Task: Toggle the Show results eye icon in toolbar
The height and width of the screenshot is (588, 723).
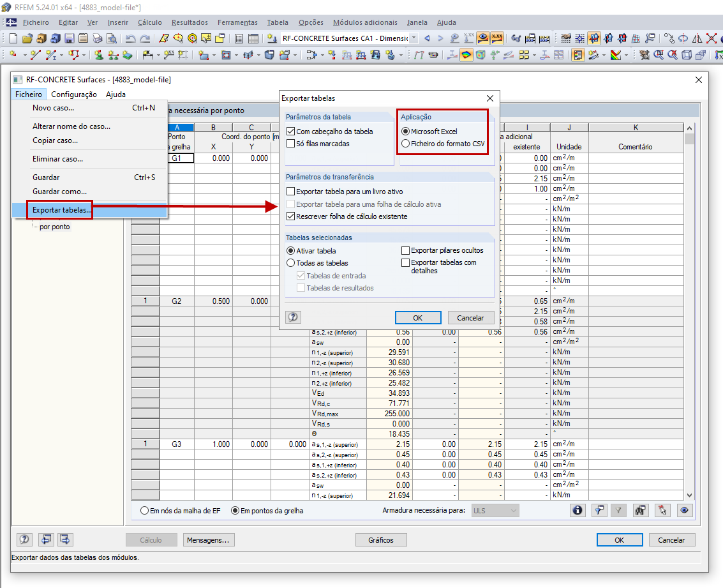Action: point(483,38)
